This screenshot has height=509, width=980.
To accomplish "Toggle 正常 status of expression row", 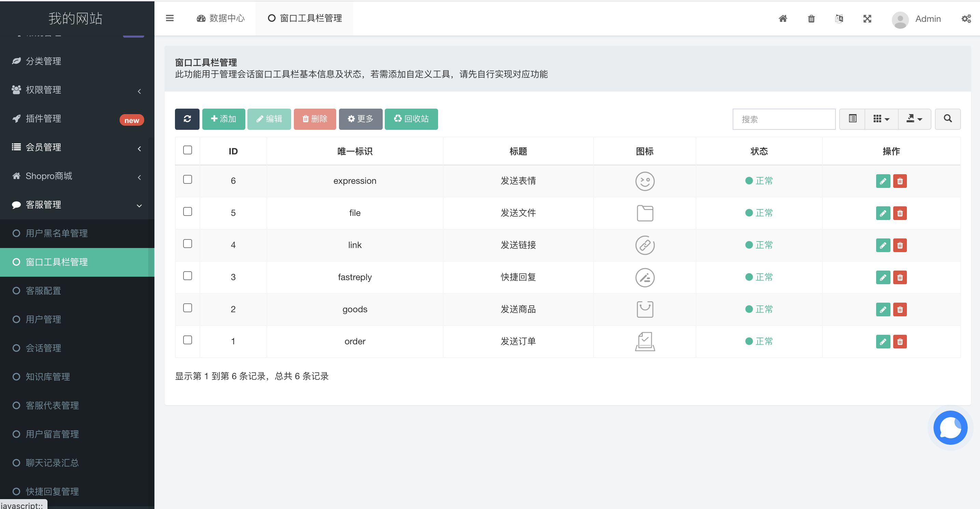I will point(759,181).
